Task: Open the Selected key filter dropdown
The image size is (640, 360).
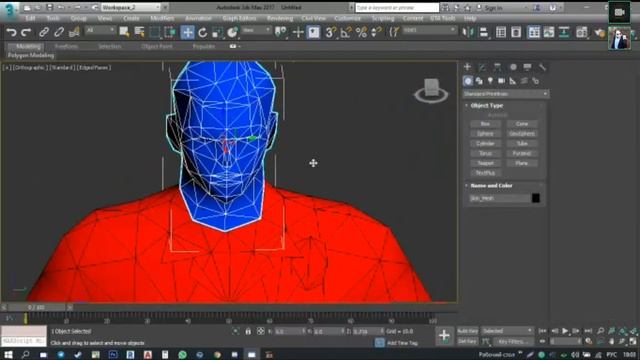Action: click(507, 331)
